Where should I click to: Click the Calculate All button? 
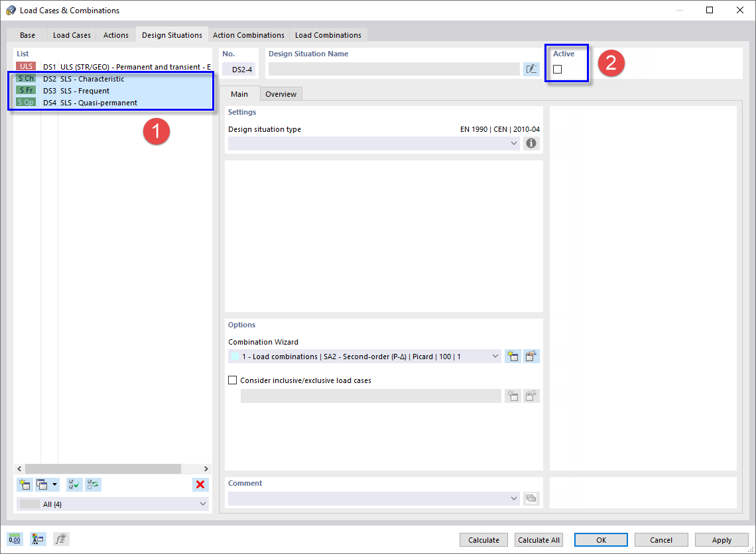pos(538,540)
